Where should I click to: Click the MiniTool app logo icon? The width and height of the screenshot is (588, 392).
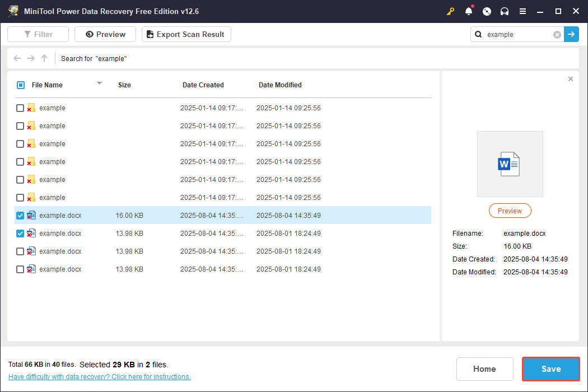point(13,11)
